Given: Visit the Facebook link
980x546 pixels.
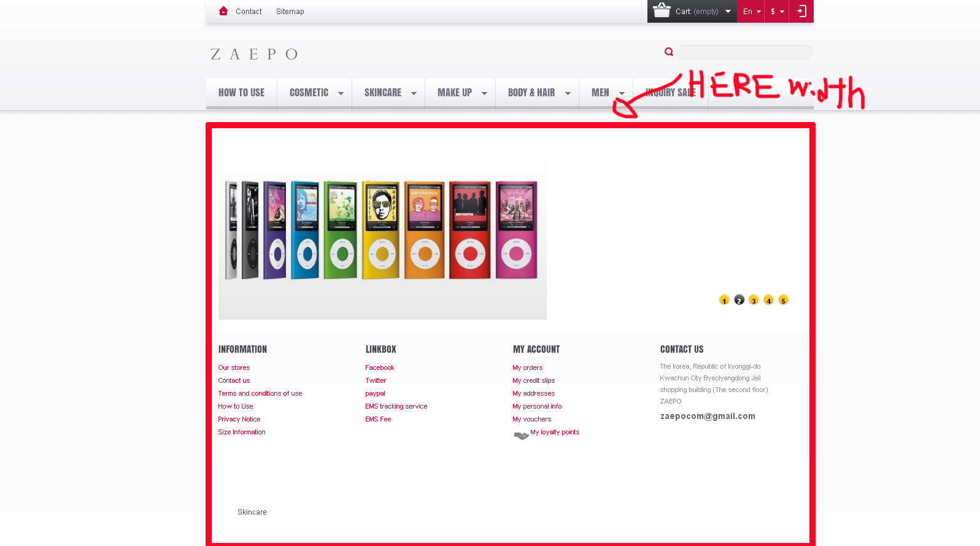Looking at the screenshot, I should coord(380,367).
